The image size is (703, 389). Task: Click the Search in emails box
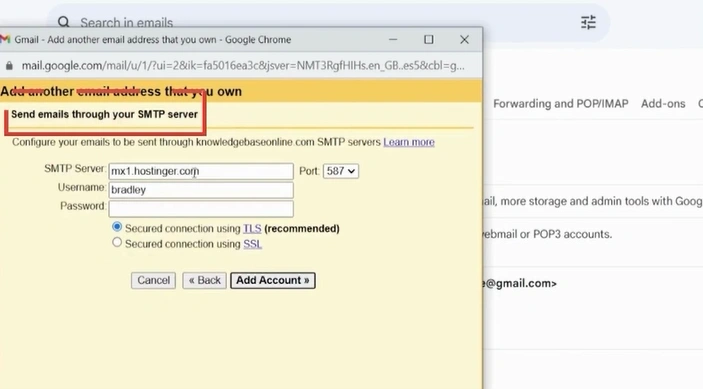[327, 22]
